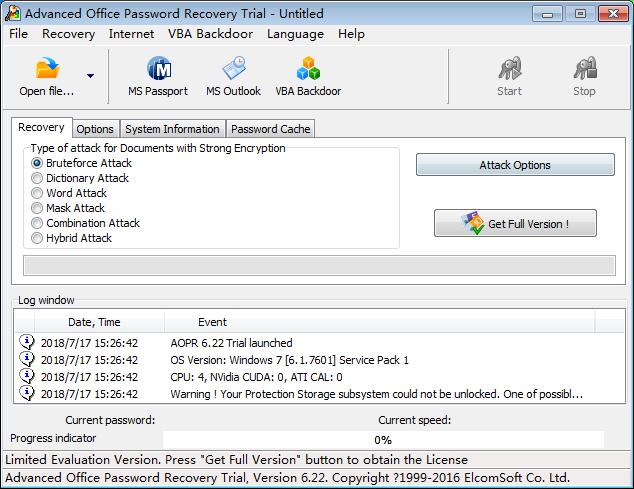
Task: Switch to the Password Cache tab
Action: tap(271, 129)
